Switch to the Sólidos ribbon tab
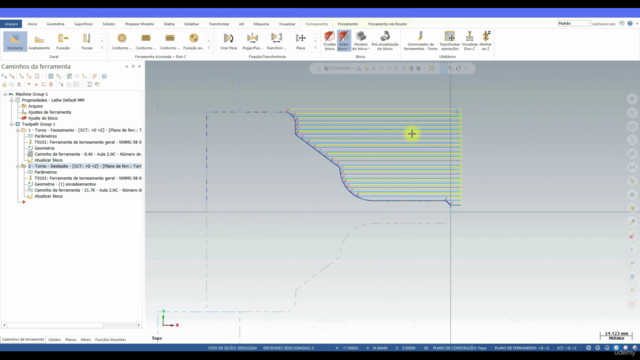 [109, 24]
